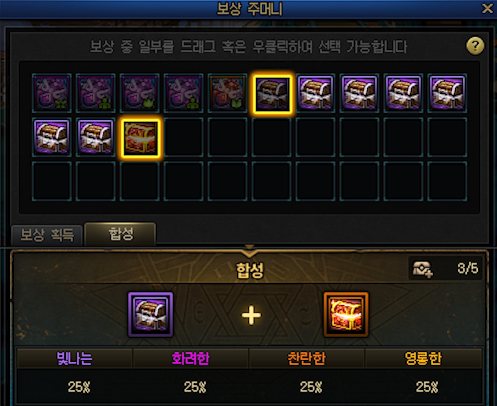Click the empty slot after the red-gold chest
The width and height of the screenshot is (497, 406).
(x=184, y=137)
